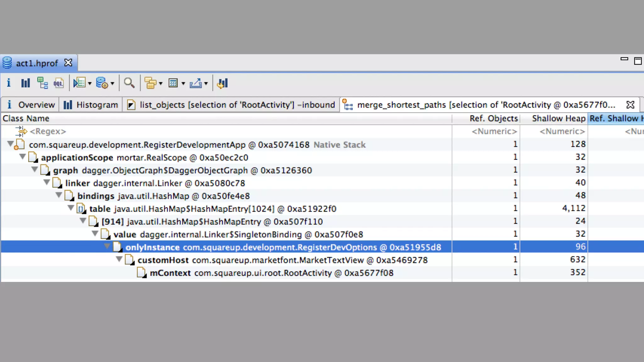Open the calculate retained size dropdown arrow
Image resolution: width=644 pixels, height=362 pixels.
coord(183,84)
